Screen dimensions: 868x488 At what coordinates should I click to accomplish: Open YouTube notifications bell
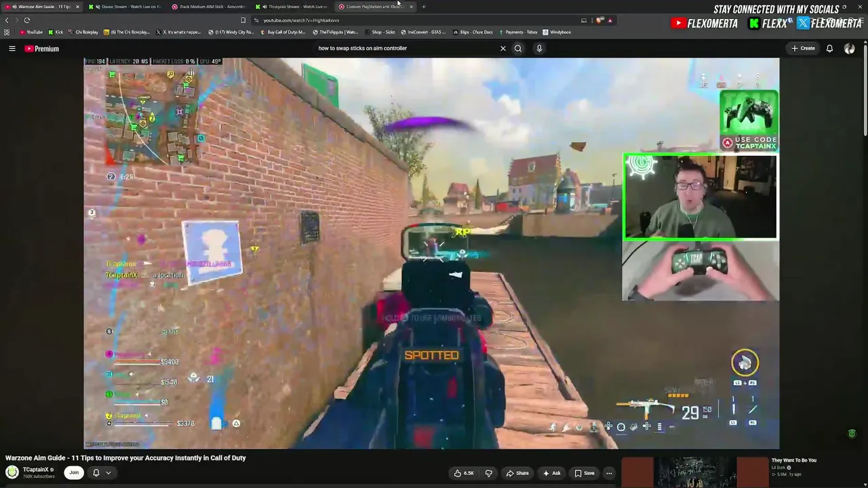pos(829,48)
